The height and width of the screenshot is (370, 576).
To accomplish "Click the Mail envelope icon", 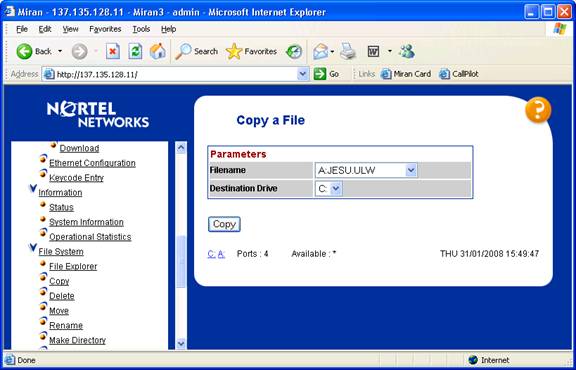I will tap(320, 51).
